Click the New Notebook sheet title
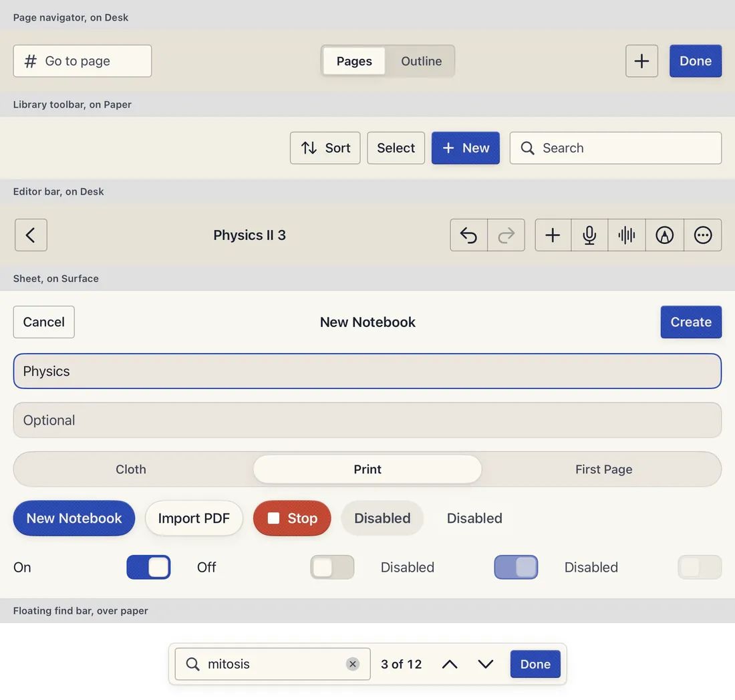 pos(367,322)
